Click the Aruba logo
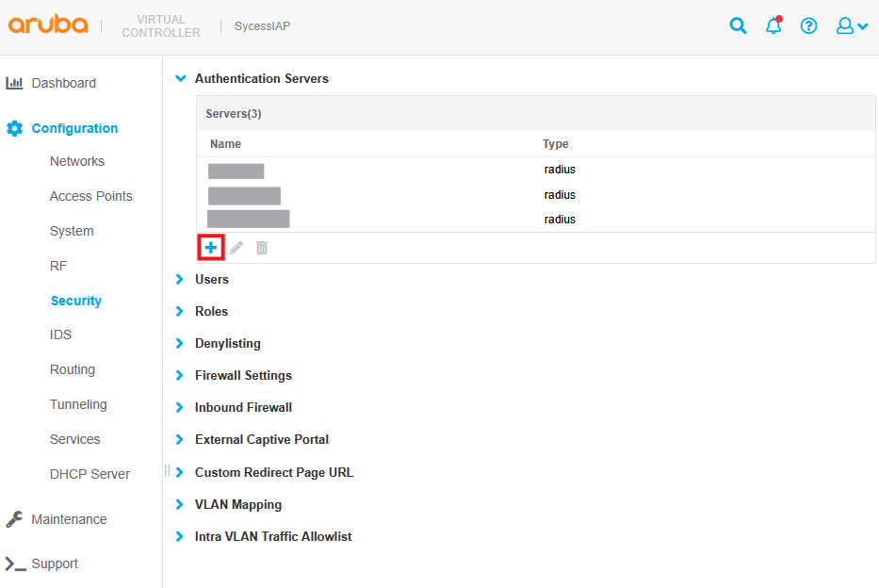 48,25
